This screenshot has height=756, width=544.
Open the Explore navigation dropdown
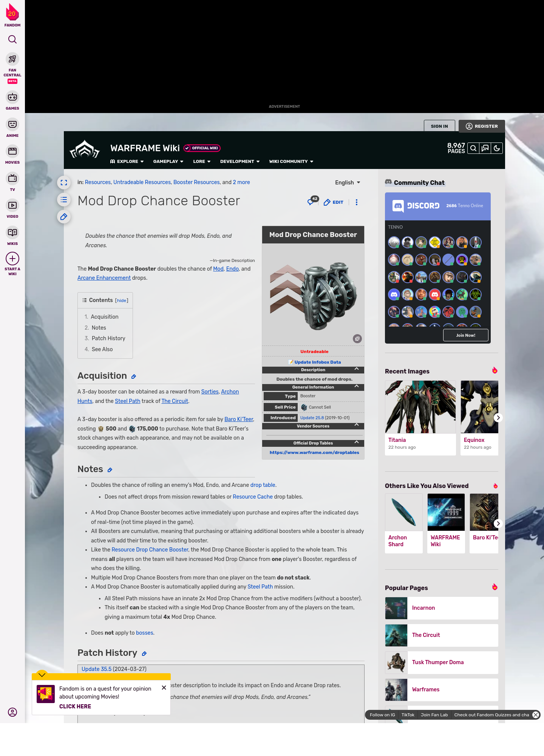pos(127,161)
